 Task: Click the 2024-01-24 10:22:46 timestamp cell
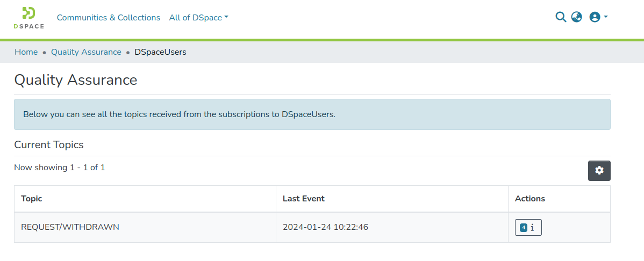point(325,227)
